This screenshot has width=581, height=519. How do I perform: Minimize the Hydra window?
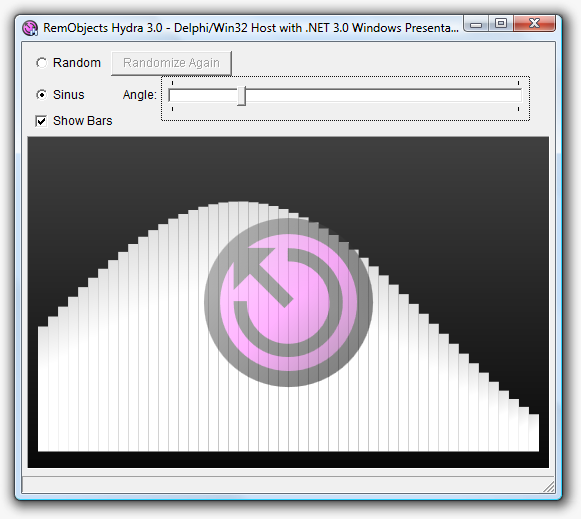click(476, 24)
